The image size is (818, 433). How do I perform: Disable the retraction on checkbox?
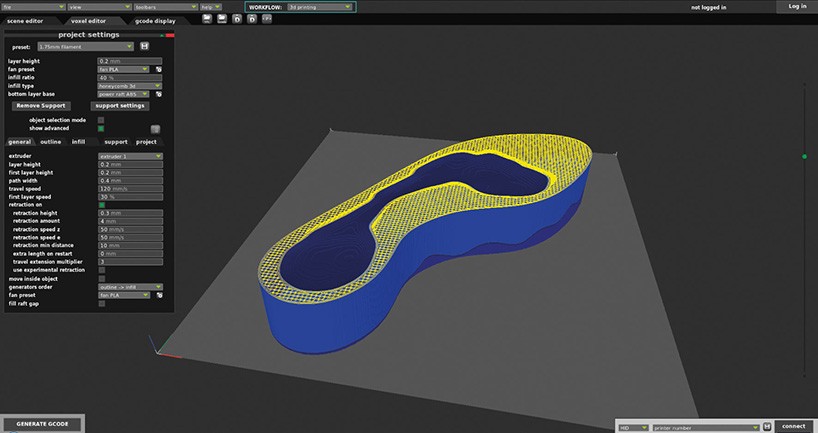click(101, 205)
